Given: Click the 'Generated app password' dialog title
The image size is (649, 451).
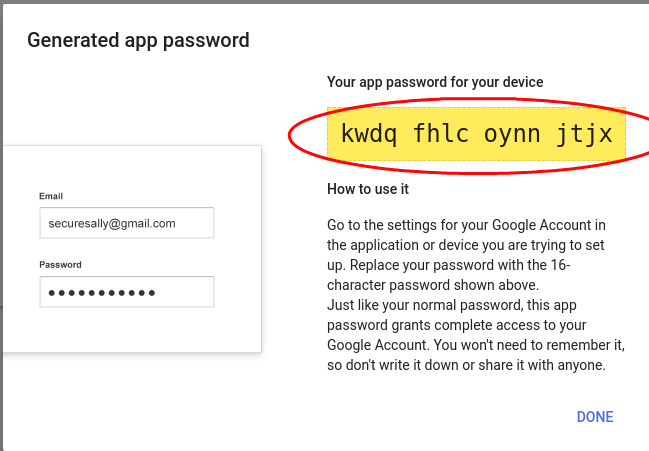Looking at the screenshot, I should (138, 41).
